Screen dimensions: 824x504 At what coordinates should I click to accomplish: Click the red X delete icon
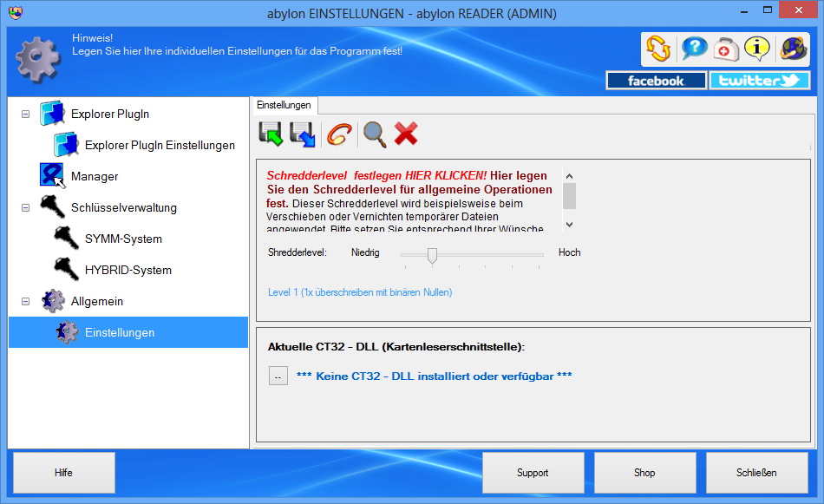(x=406, y=134)
